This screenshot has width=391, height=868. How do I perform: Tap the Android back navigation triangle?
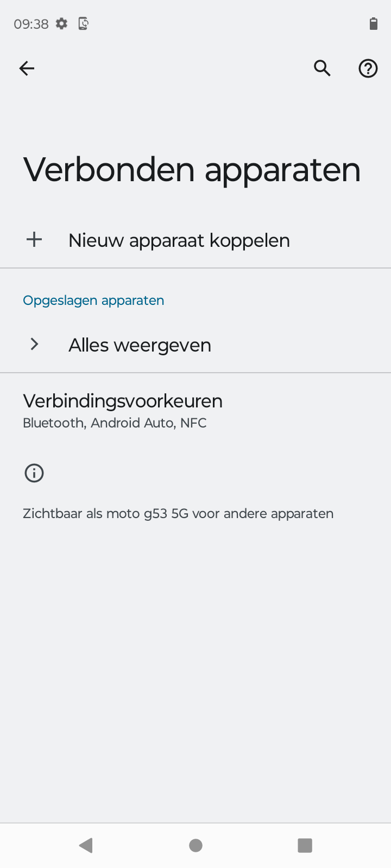pos(86,845)
